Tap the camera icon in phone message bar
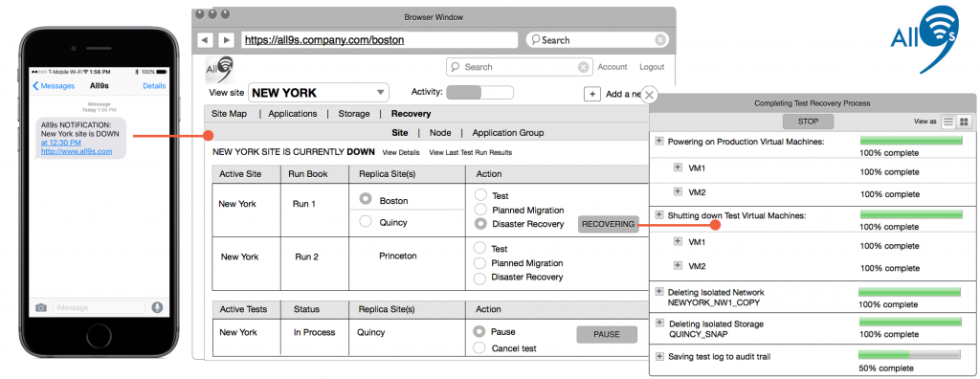980x379 pixels. (x=41, y=307)
